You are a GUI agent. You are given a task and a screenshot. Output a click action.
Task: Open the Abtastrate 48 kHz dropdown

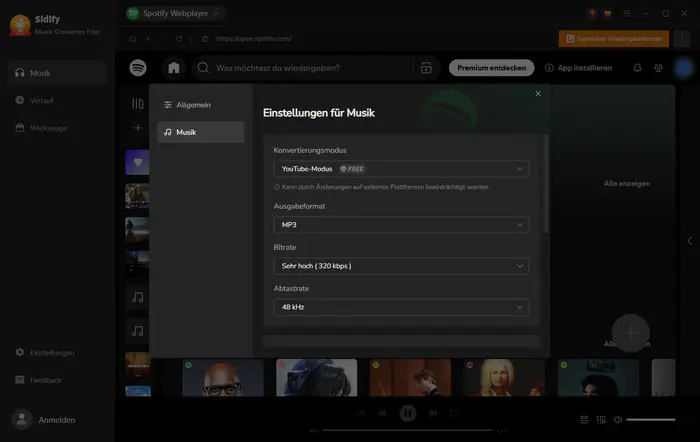[x=401, y=307]
